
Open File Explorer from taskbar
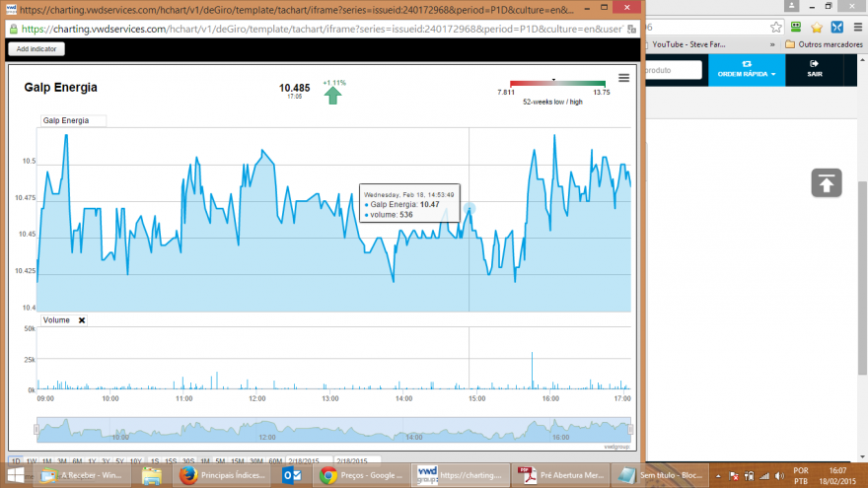[x=151, y=475]
